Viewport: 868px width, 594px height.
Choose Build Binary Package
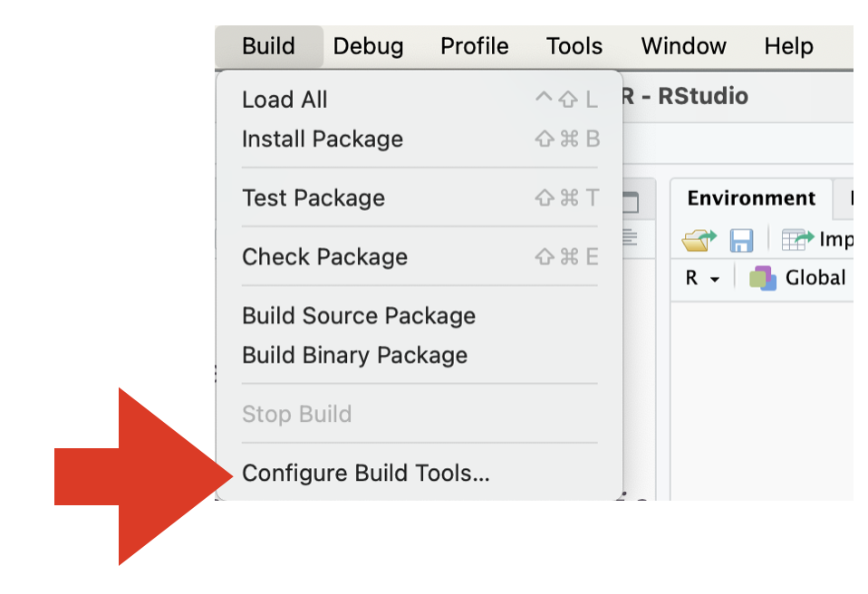pyautogui.click(x=354, y=355)
